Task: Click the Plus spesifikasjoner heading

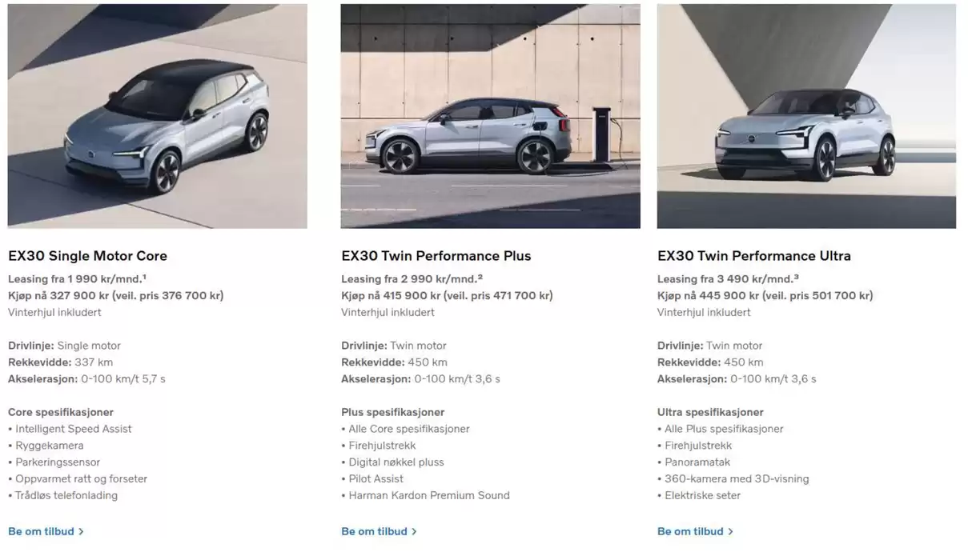Action: click(x=392, y=412)
